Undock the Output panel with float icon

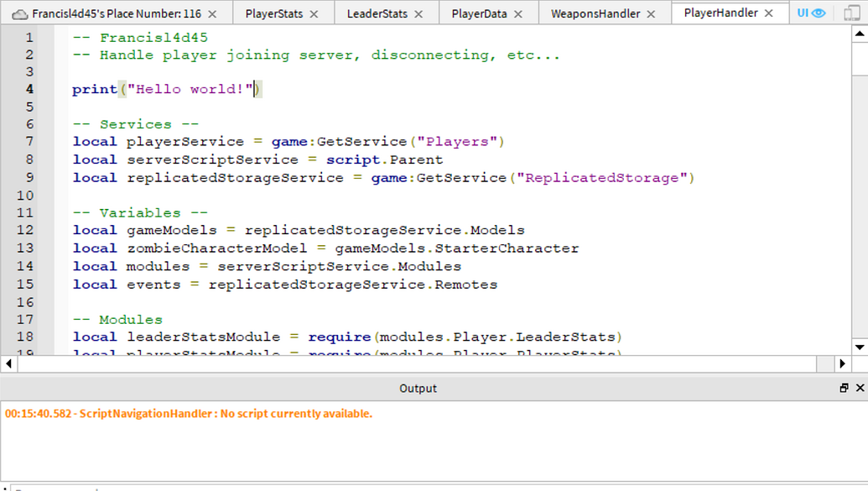pyautogui.click(x=844, y=388)
